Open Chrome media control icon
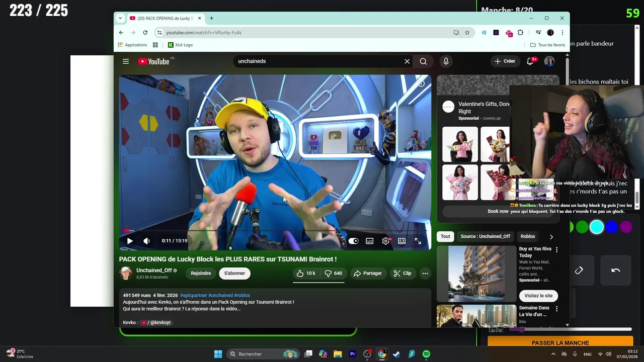Viewport: 644px width, 362px height. (x=538, y=32)
